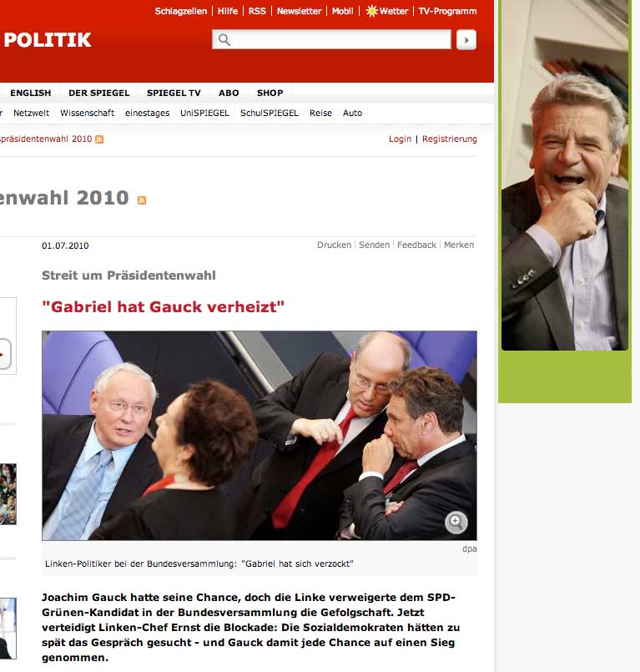Open the Schlagzeilen link
Viewport: 640px width, 672px height.
click(181, 11)
